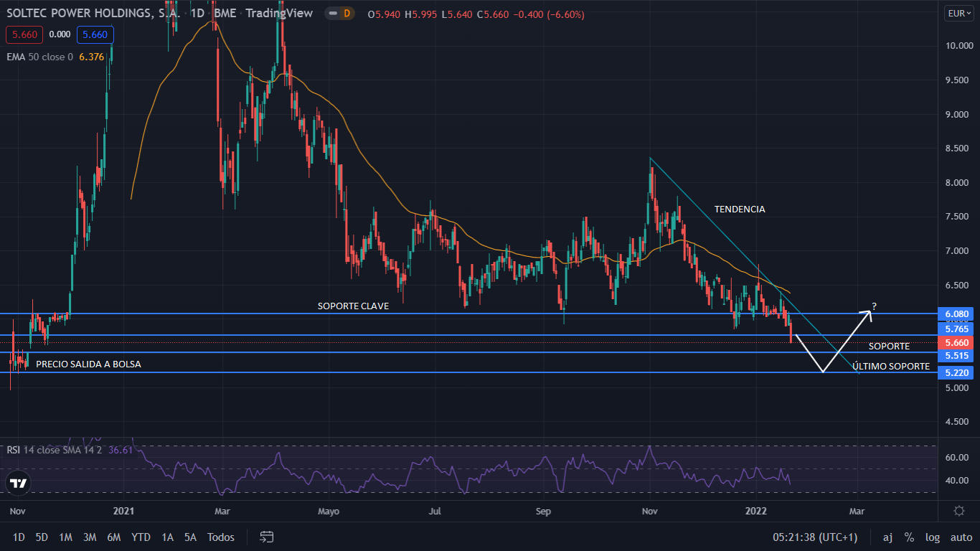Click the 6.080 price label on axis

point(957,314)
